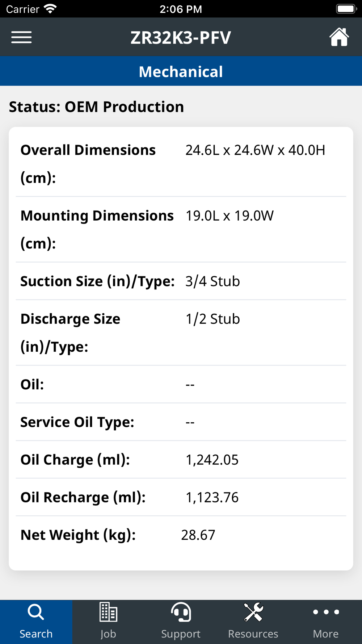The width and height of the screenshot is (362, 644).
Task: Tap the Suction Size 3/4 Stub row
Action: click(181, 281)
